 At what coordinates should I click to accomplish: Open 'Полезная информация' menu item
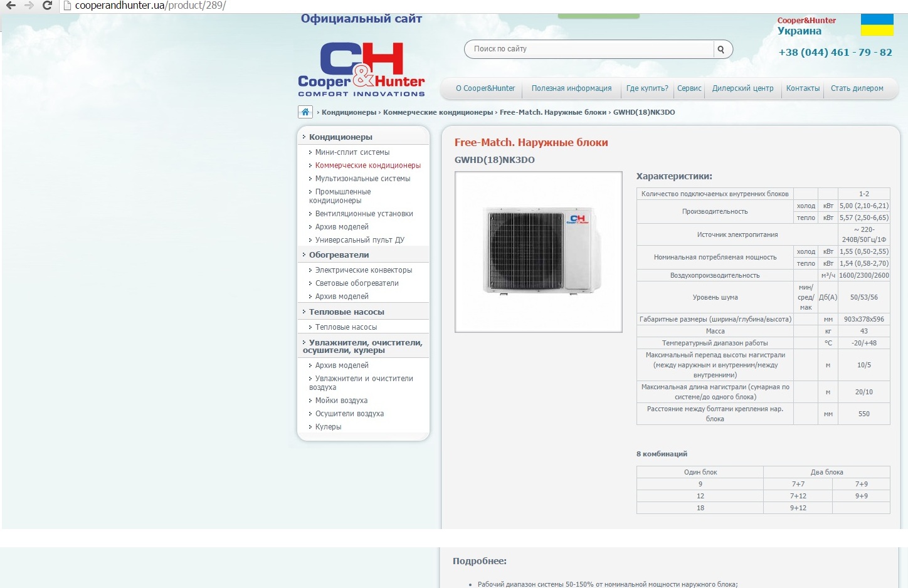[x=571, y=88]
